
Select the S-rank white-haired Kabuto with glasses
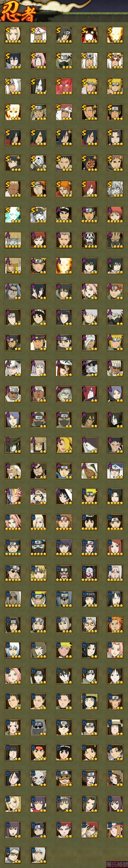[x=115, y=189]
